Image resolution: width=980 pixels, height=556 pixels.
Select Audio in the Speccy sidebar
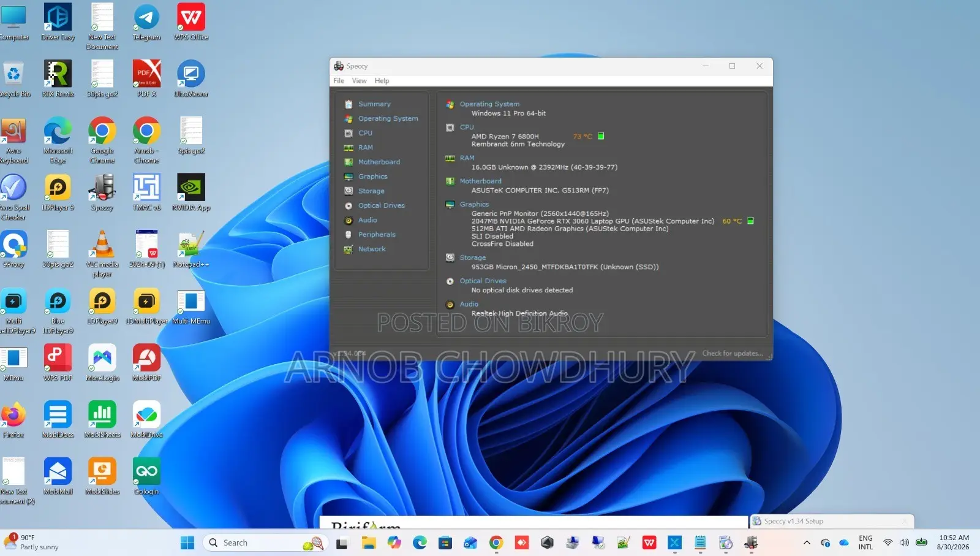pos(367,220)
